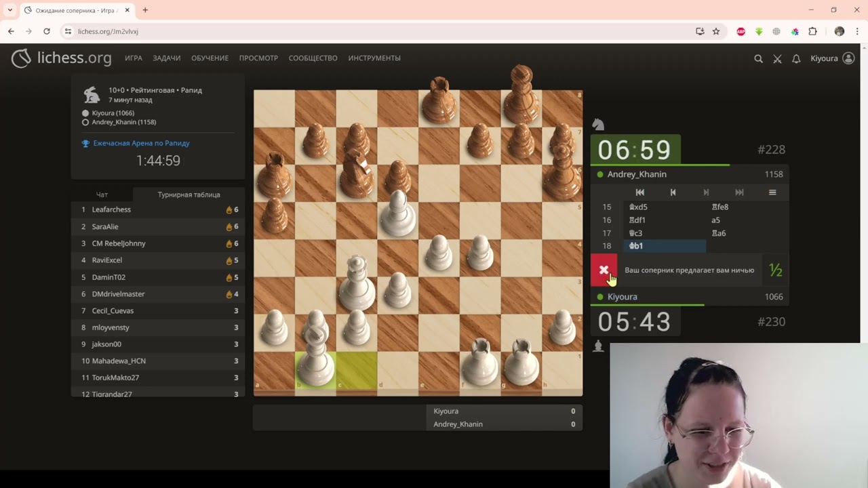
Task: Open the Chrome profile avatar
Action: (840, 31)
